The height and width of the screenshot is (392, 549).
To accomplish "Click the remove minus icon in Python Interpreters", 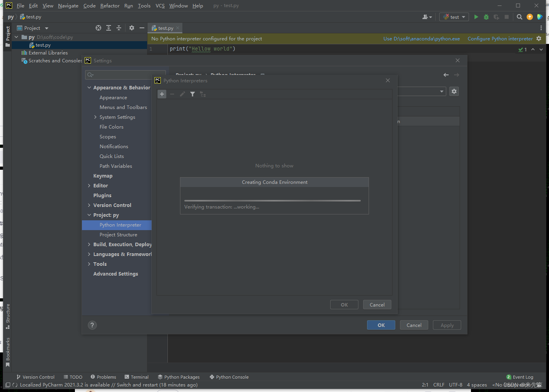I will [172, 94].
